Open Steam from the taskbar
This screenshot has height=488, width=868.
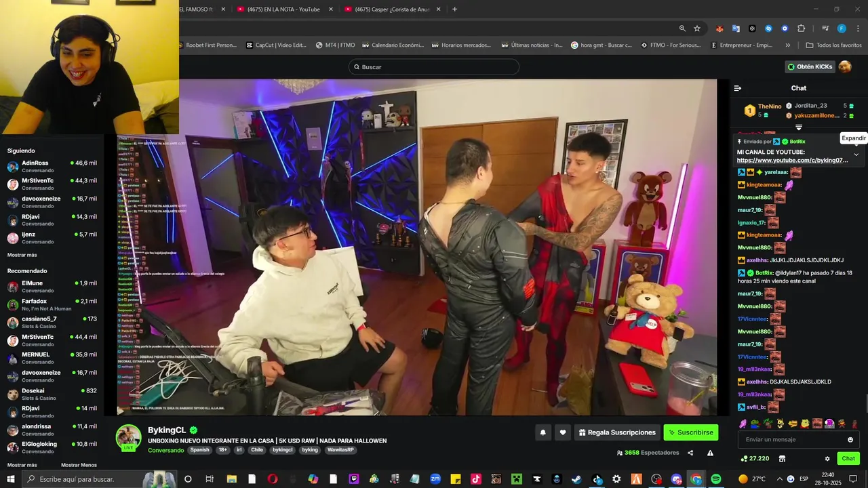[576, 479]
